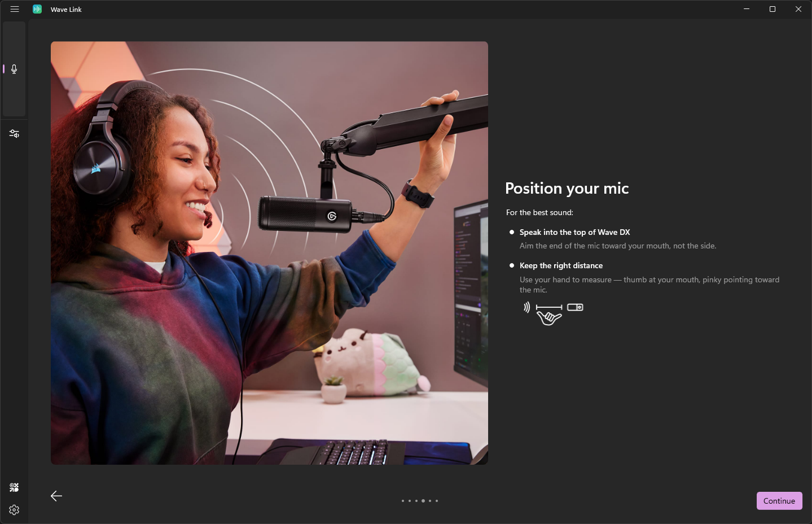Select the third onboarding page dot
The image size is (812, 524).
416,501
